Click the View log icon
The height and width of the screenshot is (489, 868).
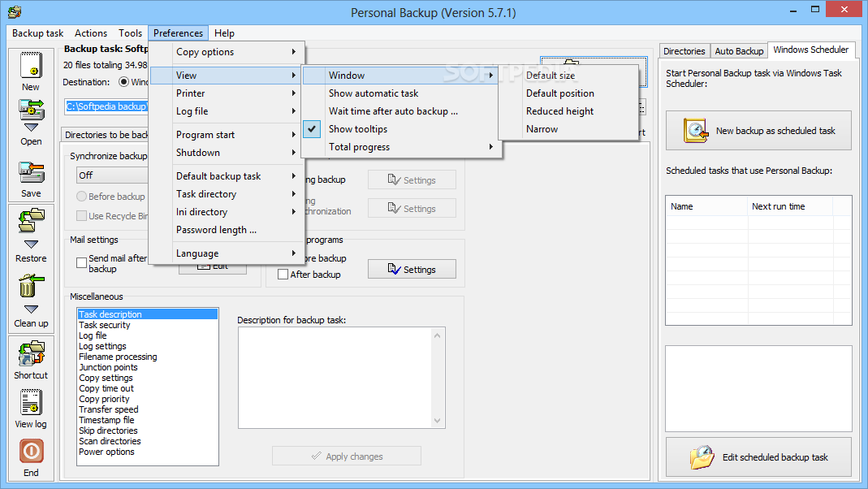[x=31, y=402]
